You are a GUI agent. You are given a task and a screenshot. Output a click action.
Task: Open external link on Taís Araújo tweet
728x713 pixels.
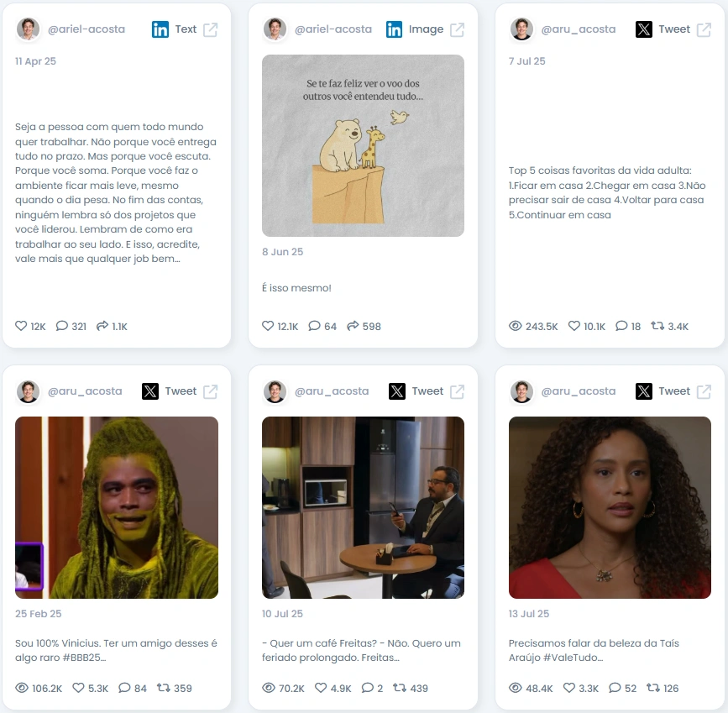click(704, 391)
